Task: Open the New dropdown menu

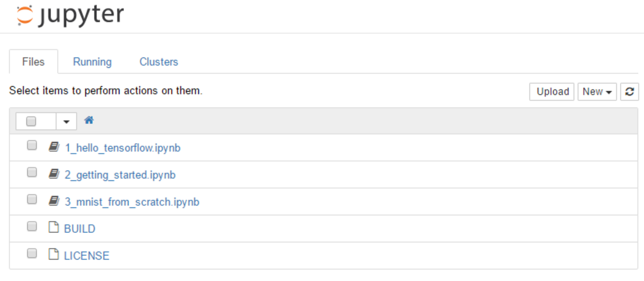Action: click(597, 92)
